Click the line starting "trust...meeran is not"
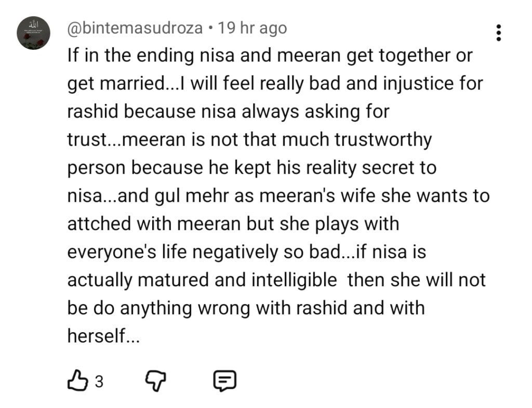 249,140
